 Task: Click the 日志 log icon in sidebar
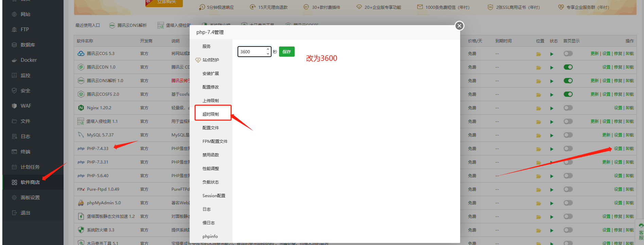pos(14,136)
